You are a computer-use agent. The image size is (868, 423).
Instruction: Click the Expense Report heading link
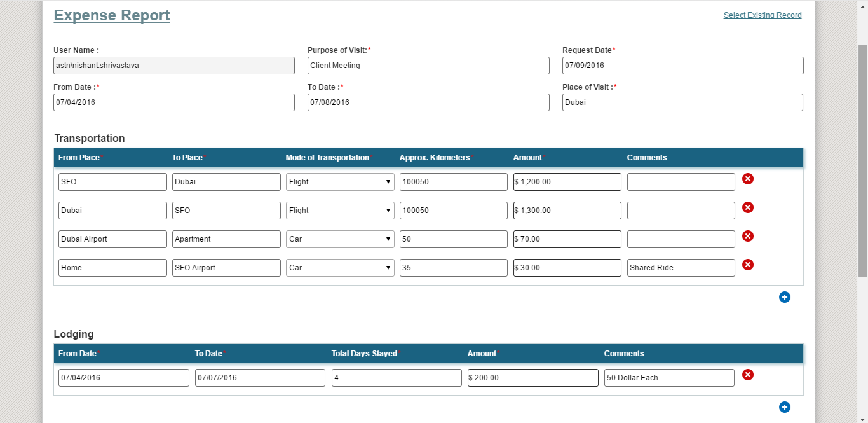[112, 15]
